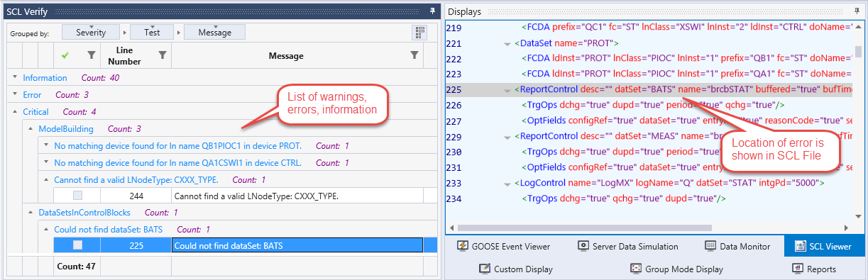Screen dimensions: 868x280
Task: Select ModelBuilding test group label
Action: pyautogui.click(x=66, y=129)
